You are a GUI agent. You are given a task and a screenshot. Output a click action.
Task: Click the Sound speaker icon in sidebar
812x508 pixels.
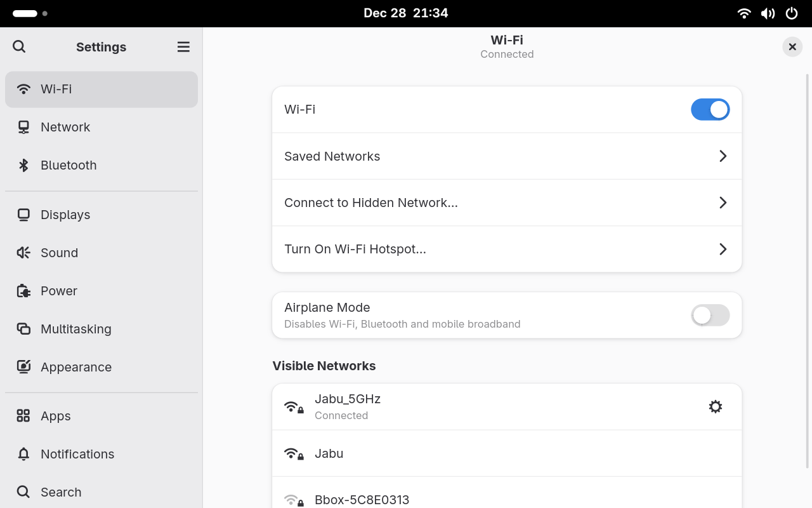(x=23, y=253)
